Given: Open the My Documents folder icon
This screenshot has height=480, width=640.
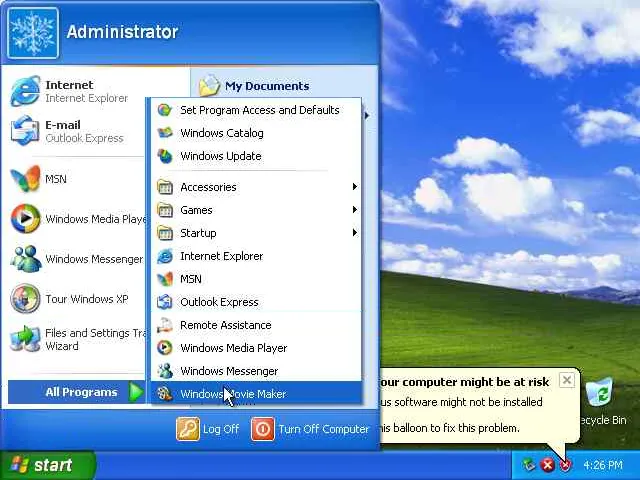Looking at the screenshot, I should click(x=209, y=85).
